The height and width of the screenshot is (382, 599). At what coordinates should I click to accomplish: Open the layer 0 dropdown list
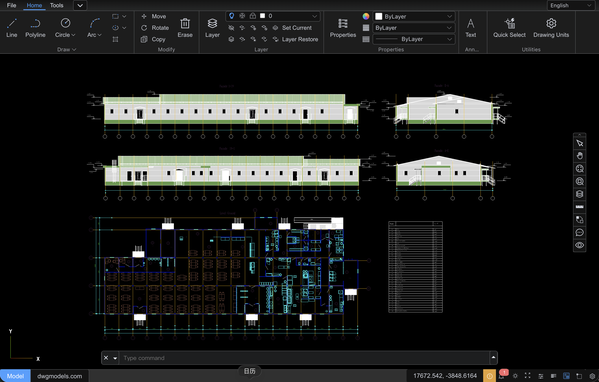click(314, 16)
